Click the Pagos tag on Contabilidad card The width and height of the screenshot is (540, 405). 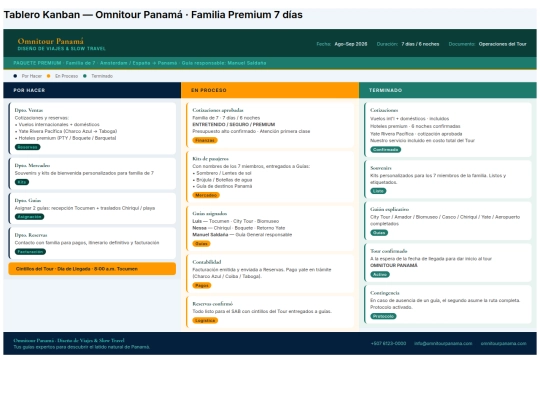click(202, 285)
